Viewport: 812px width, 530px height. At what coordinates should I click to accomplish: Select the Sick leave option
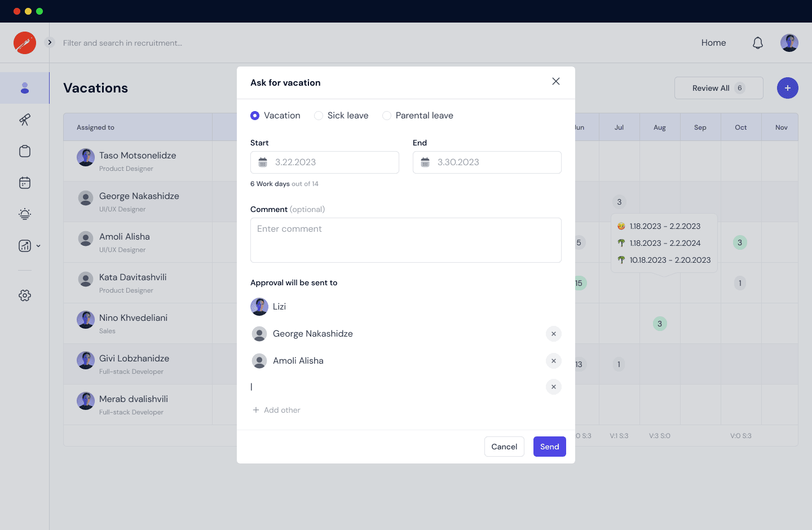pyautogui.click(x=319, y=115)
